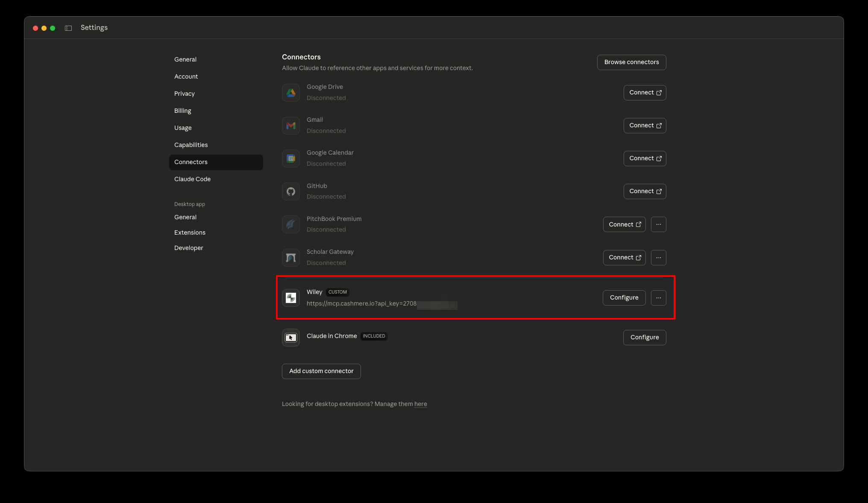Click the Connectors page heading

point(301,57)
